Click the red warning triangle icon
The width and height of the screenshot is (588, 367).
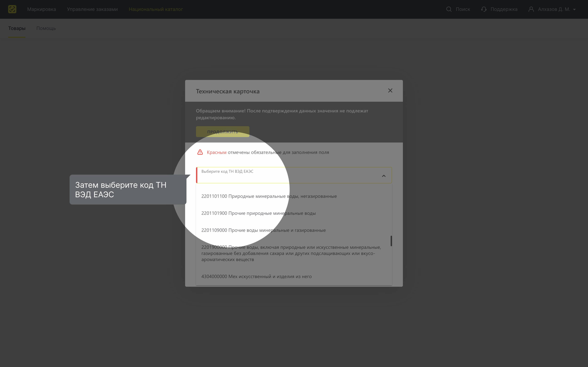point(200,152)
